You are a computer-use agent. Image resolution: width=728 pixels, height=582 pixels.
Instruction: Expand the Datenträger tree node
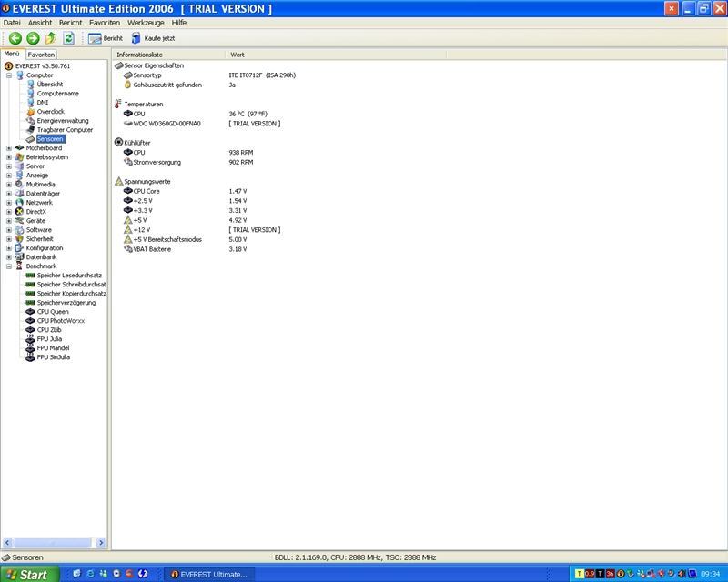click(9, 194)
